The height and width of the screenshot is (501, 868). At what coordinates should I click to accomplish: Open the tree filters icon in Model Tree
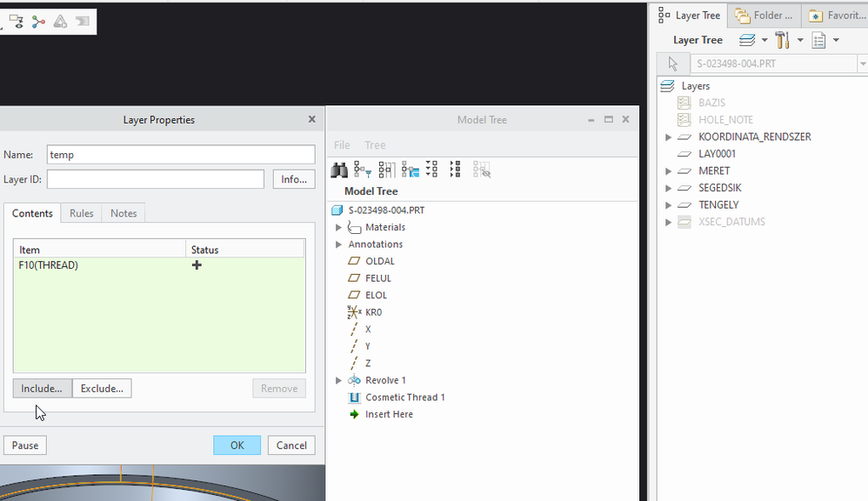363,170
